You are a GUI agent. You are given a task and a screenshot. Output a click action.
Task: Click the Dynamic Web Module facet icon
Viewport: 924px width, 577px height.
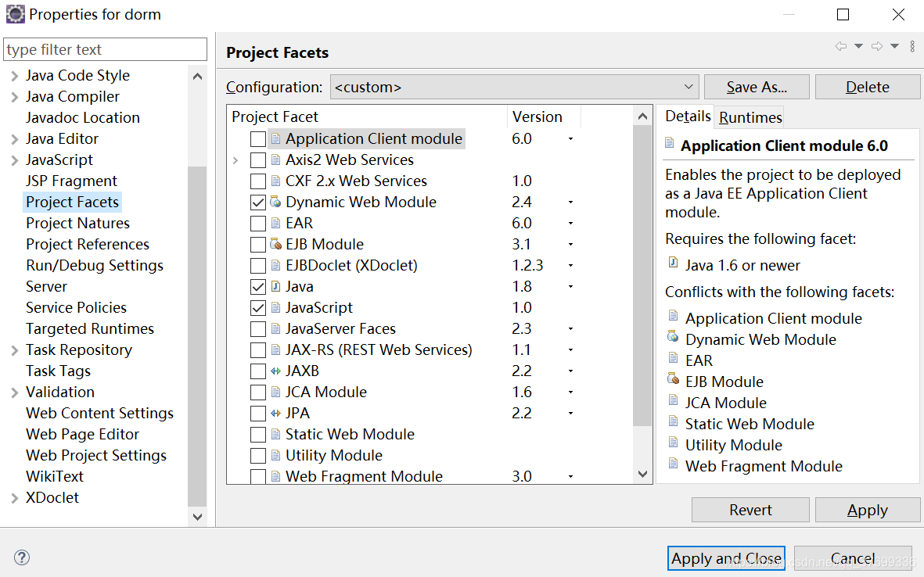pos(275,202)
